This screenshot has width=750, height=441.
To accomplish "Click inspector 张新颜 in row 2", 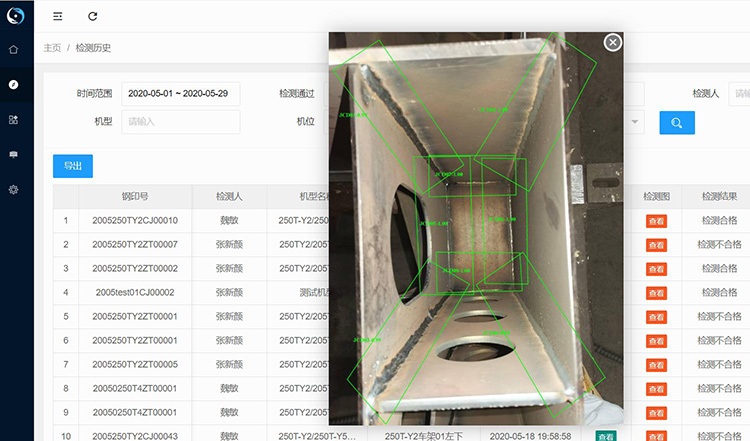I will tap(229, 244).
